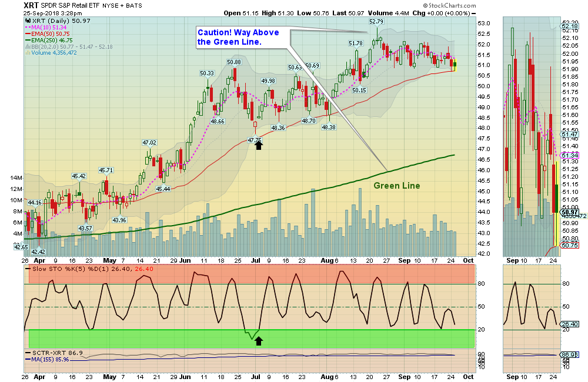Select the candlestick icon beside XRT (Daily)

click(x=28, y=21)
